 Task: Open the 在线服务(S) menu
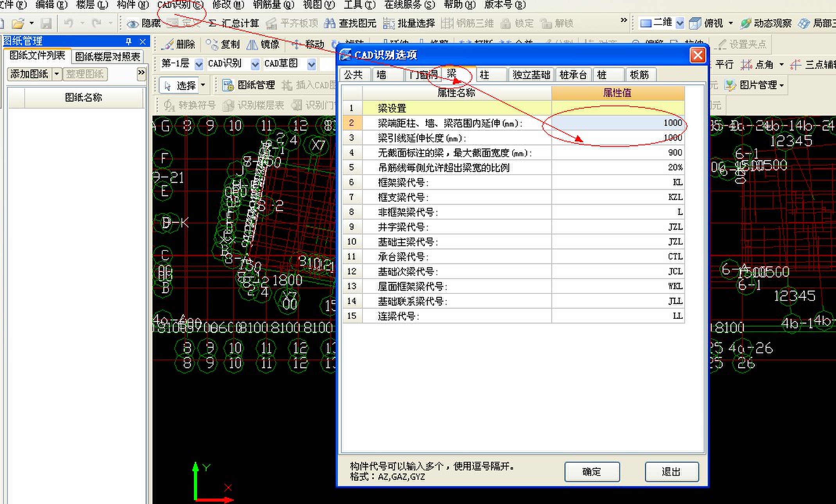(409, 5)
